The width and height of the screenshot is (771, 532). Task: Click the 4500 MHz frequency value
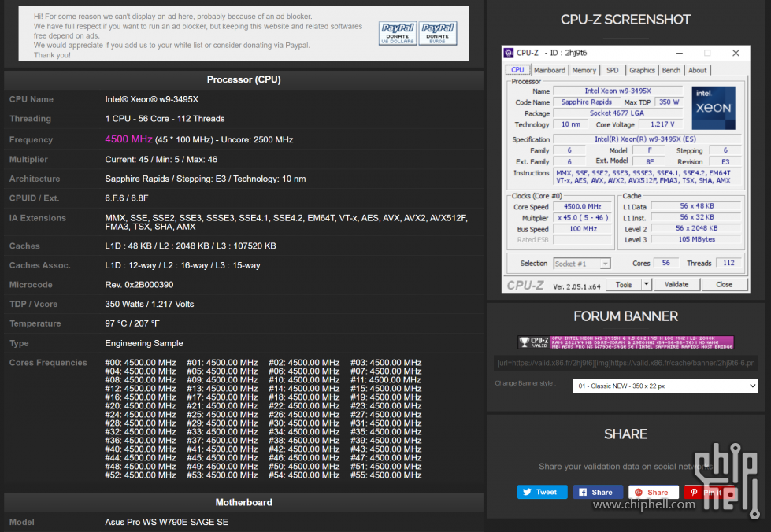click(x=128, y=139)
